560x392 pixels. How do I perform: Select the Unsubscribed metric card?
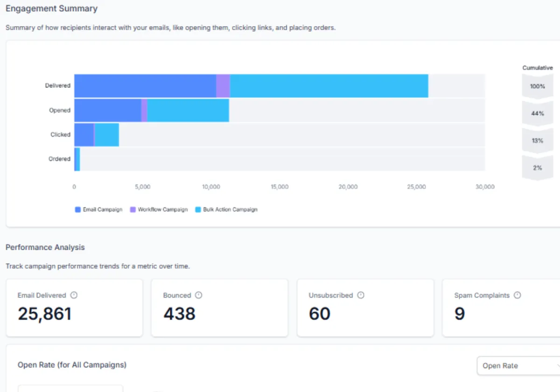[x=365, y=308]
